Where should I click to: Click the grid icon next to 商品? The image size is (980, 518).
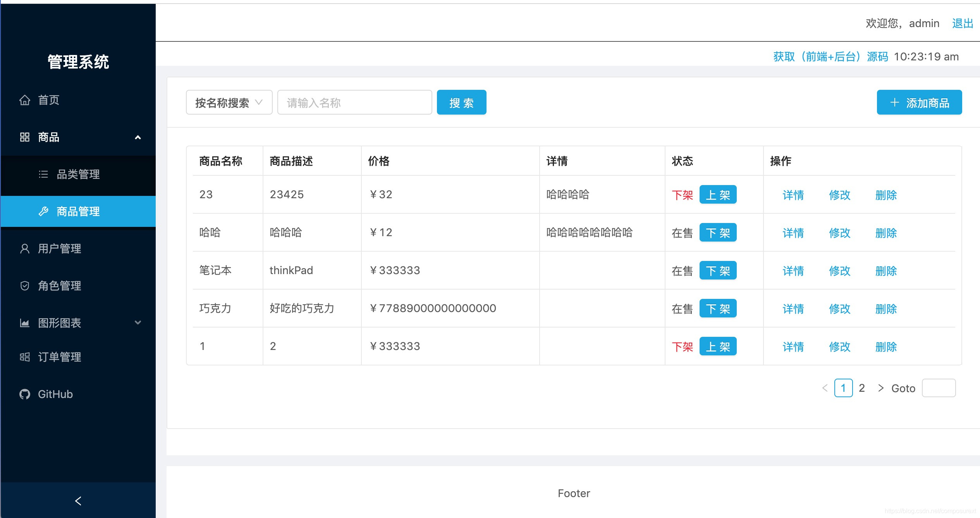[25, 137]
